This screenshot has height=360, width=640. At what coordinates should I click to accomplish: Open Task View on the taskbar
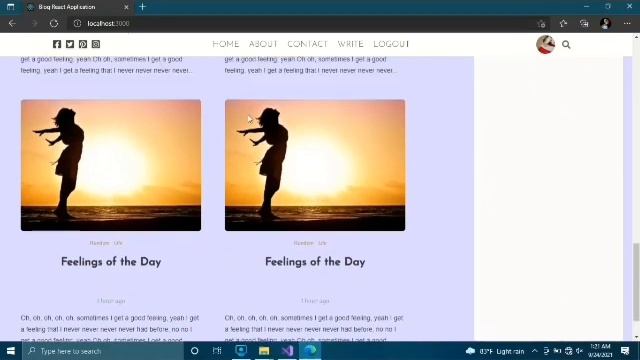(x=217, y=351)
